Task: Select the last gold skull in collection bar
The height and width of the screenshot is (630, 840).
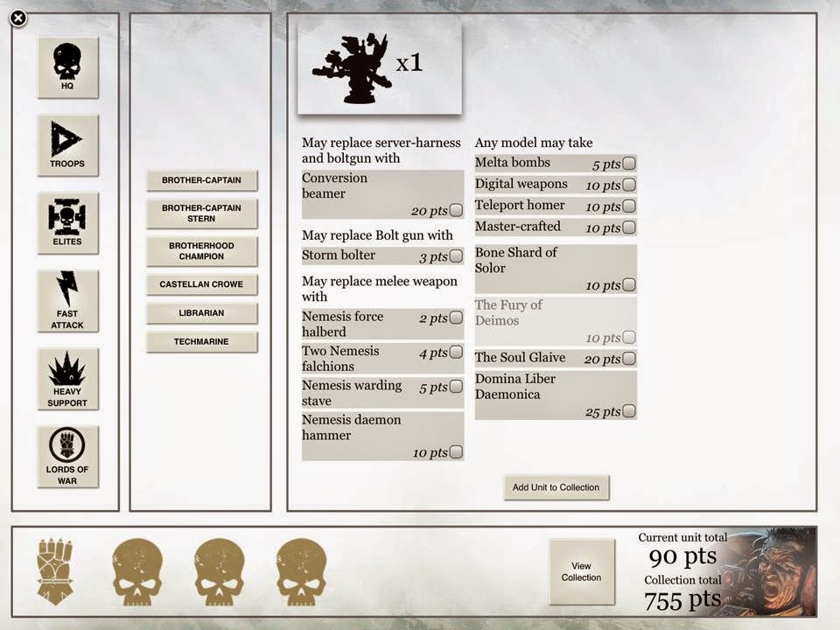Action: (301, 572)
